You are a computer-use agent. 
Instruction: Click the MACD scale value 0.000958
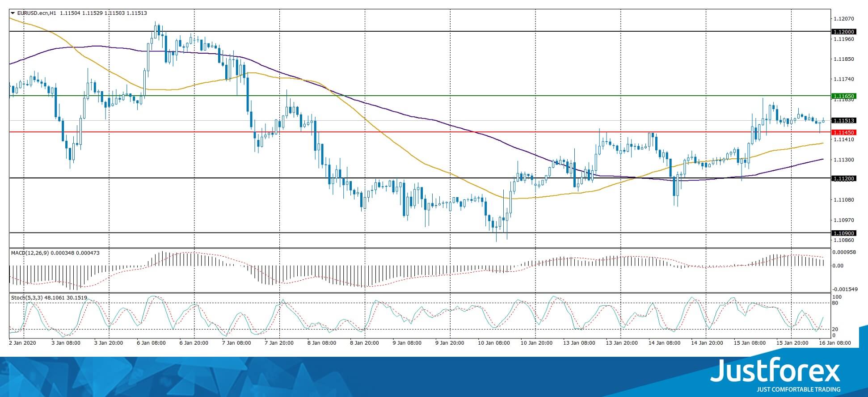[x=845, y=252]
